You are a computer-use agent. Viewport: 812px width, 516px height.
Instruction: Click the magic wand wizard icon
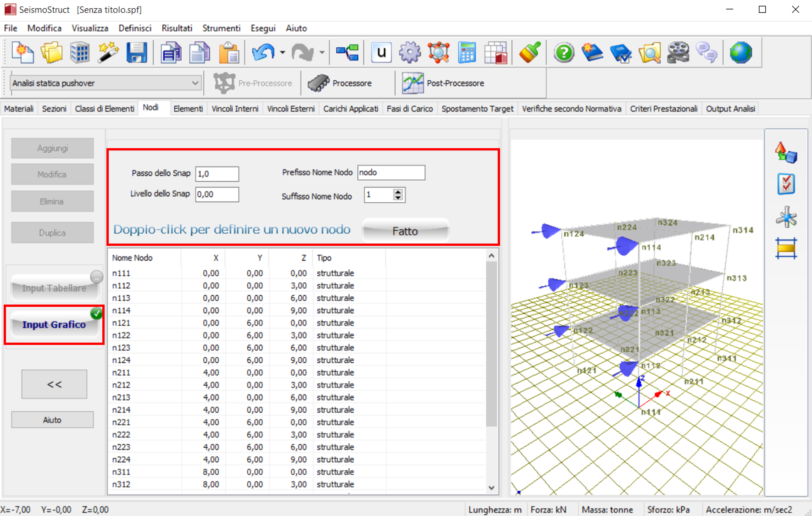108,53
